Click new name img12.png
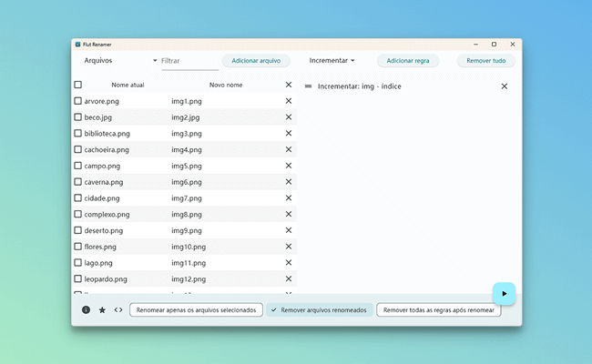592x364 pixels. [x=189, y=279]
